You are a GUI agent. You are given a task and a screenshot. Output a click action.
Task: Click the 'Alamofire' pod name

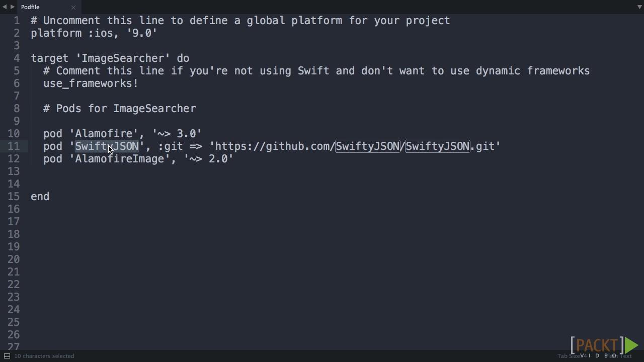point(104,134)
